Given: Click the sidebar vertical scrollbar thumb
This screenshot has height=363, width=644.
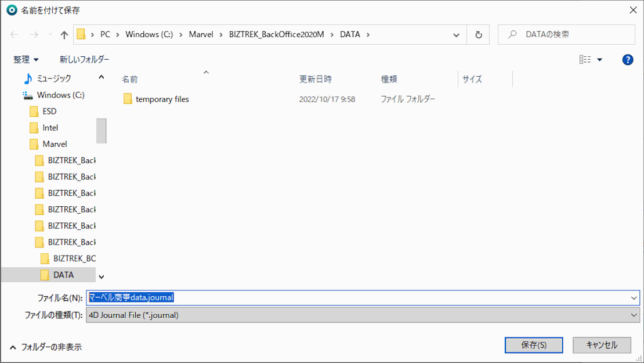Looking at the screenshot, I should click(101, 131).
